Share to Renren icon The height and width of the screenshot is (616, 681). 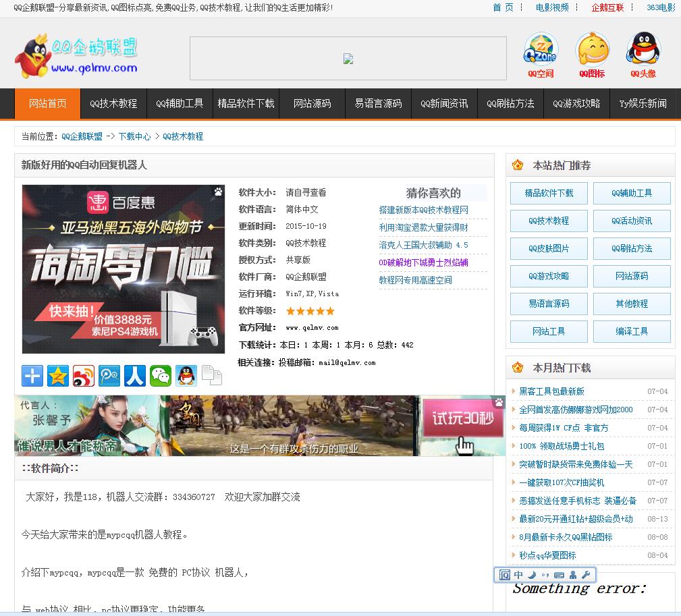pyautogui.click(x=134, y=376)
